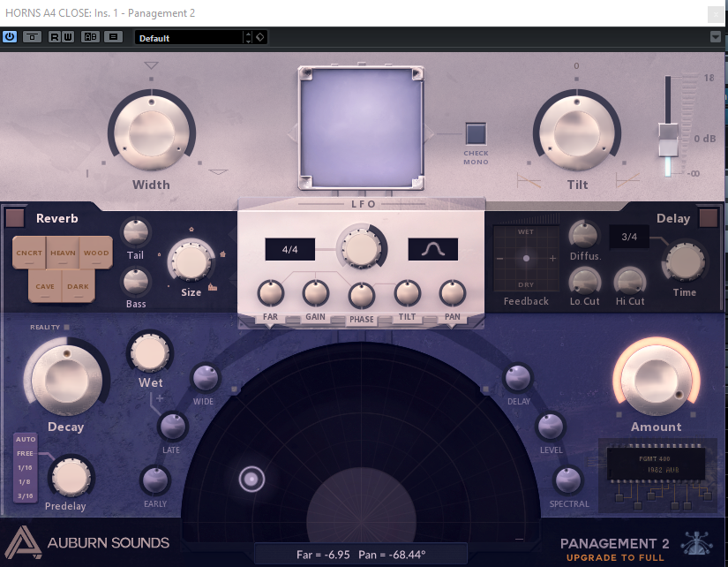Image resolution: width=728 pixels, height=567 pixels.
Task: Click the arrow on the left side of the display
Action: [292, 133]
